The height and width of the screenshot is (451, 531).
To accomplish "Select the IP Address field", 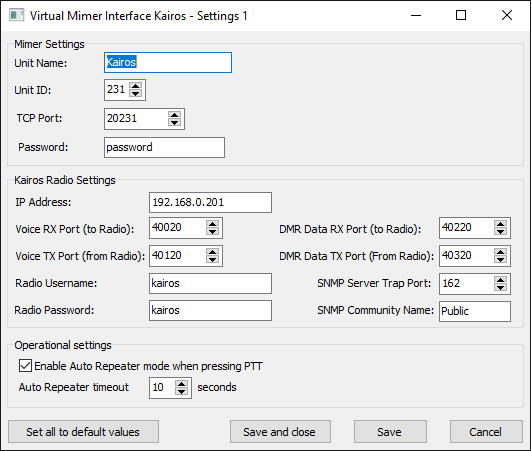I will [210, 202].
